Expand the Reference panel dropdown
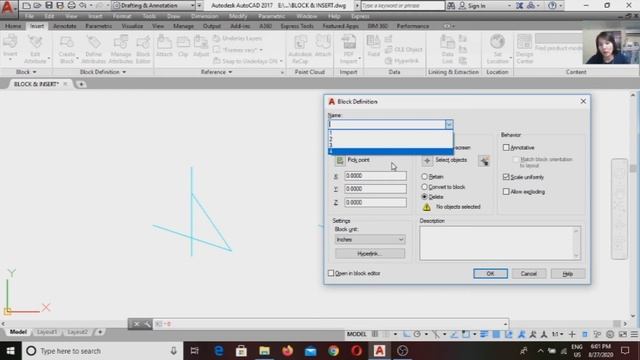This screenshot has width=640, height=360. pyautogui.click(x=216, y=72)
